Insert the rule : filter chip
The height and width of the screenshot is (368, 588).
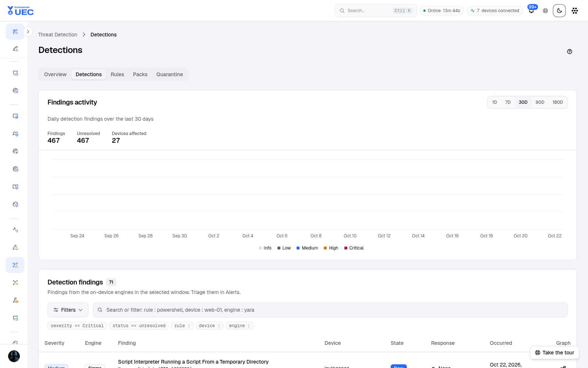click(x=182, y=326)
